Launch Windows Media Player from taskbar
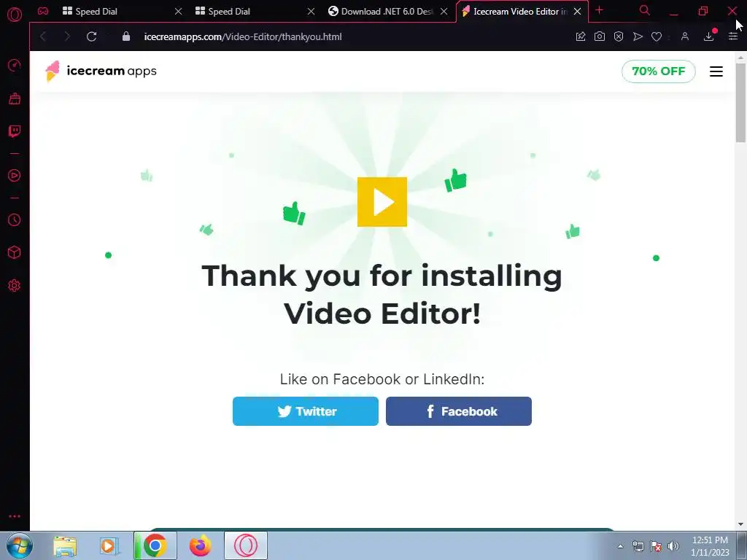Image resolution: width=747 pixels, height=560 pixels. [109, 545]
